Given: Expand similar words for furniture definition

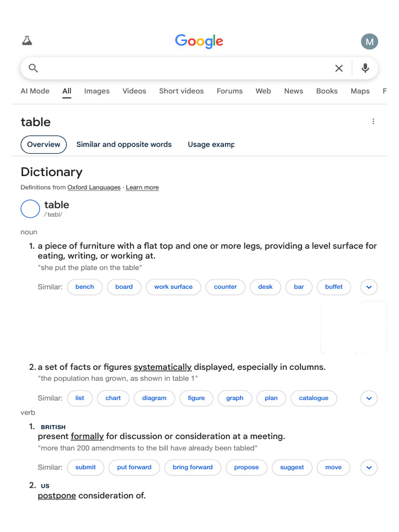Looking at the screenshot, I should click(369, 287).
